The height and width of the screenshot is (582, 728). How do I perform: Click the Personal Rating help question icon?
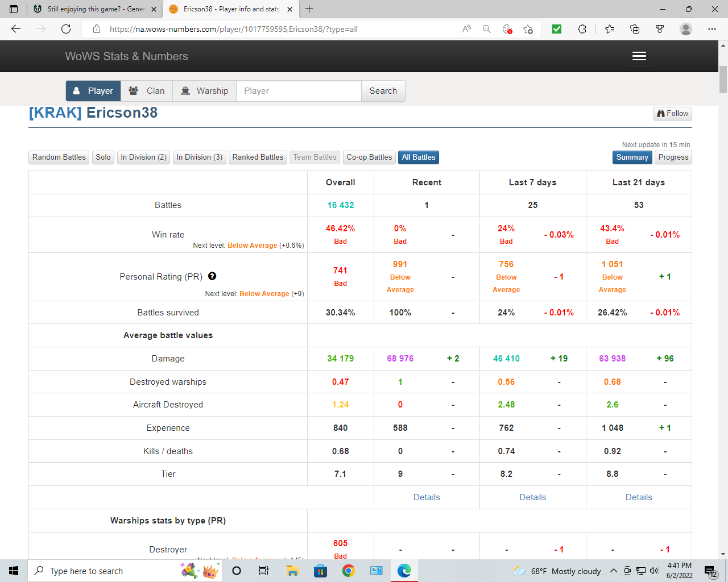[x=212, y=276]
